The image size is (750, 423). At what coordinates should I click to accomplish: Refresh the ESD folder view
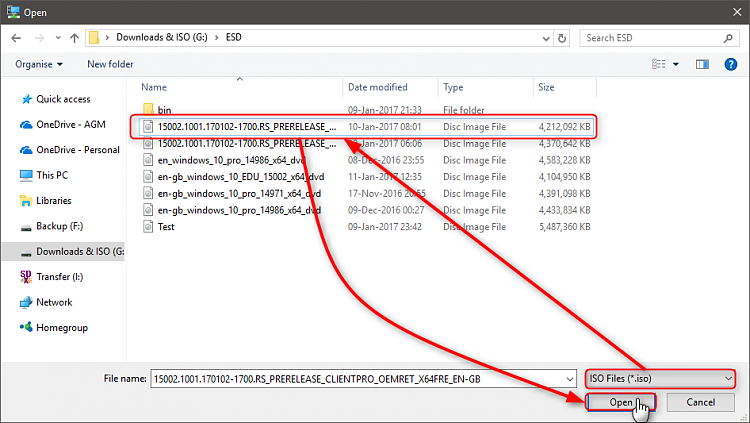point(562,38)
